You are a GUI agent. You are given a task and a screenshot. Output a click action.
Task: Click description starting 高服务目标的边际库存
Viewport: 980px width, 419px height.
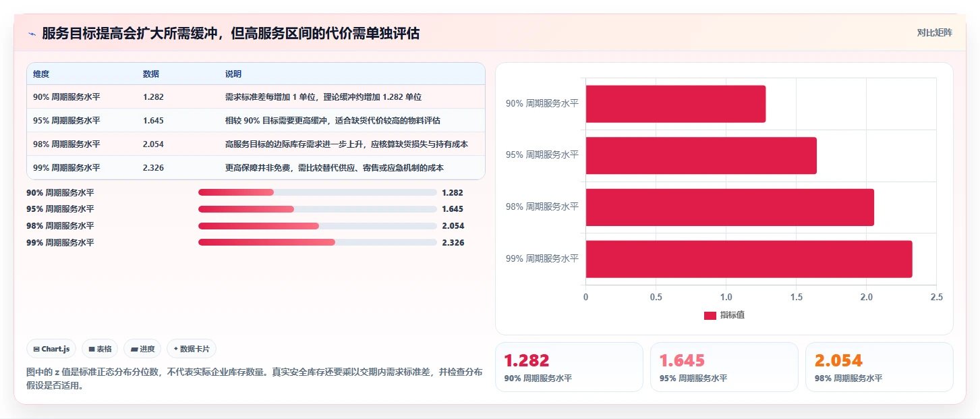click(x=347, y=144)
